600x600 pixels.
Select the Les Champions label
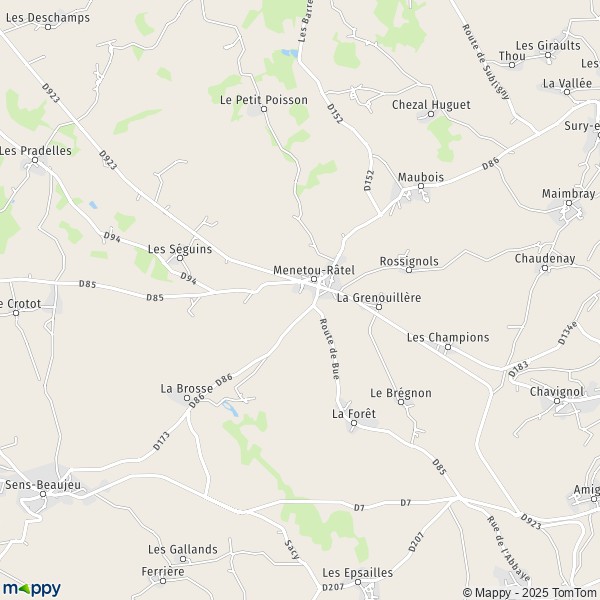click(448, 338)
